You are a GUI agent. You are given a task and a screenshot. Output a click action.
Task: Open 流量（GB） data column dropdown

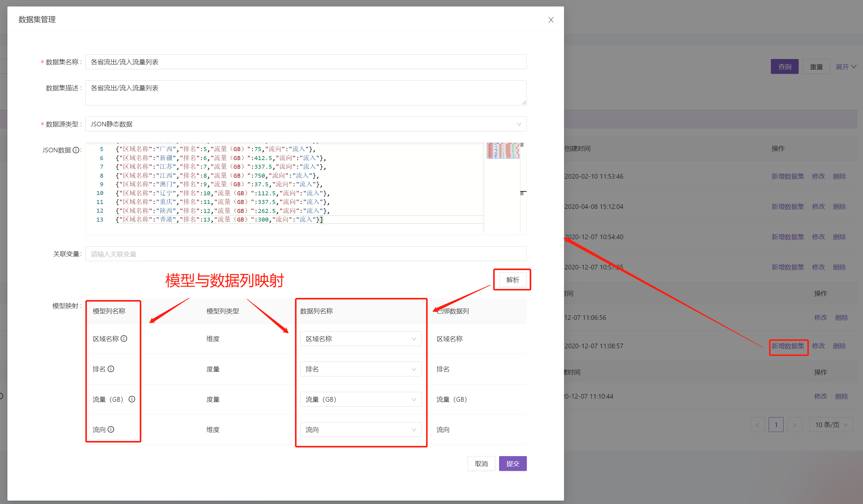point(361,399)
